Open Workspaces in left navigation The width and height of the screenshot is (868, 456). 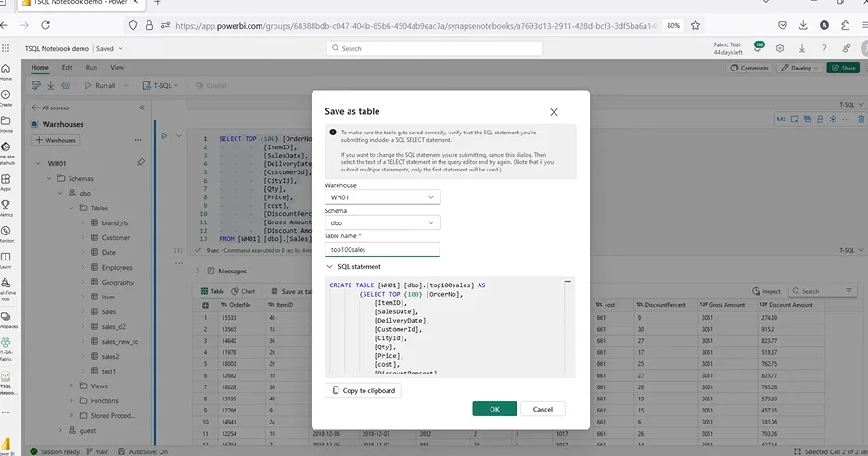[6, 320]
